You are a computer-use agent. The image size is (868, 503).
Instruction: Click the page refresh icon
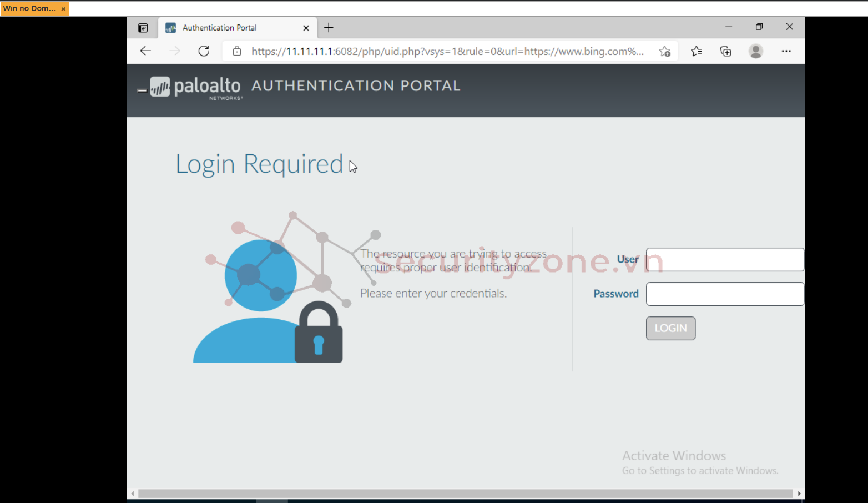[x=204, y=51]
